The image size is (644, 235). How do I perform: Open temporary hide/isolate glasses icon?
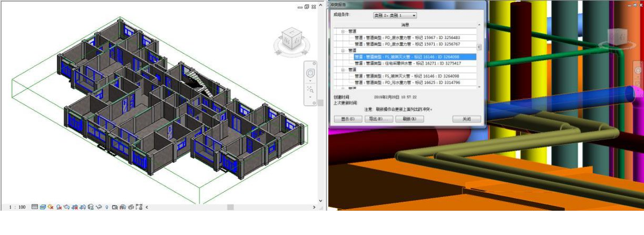point(99,207)
